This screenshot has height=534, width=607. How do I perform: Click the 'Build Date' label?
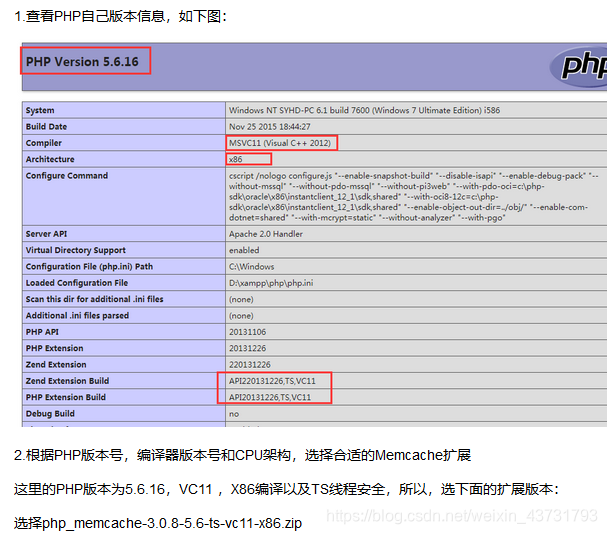[46, 127]
